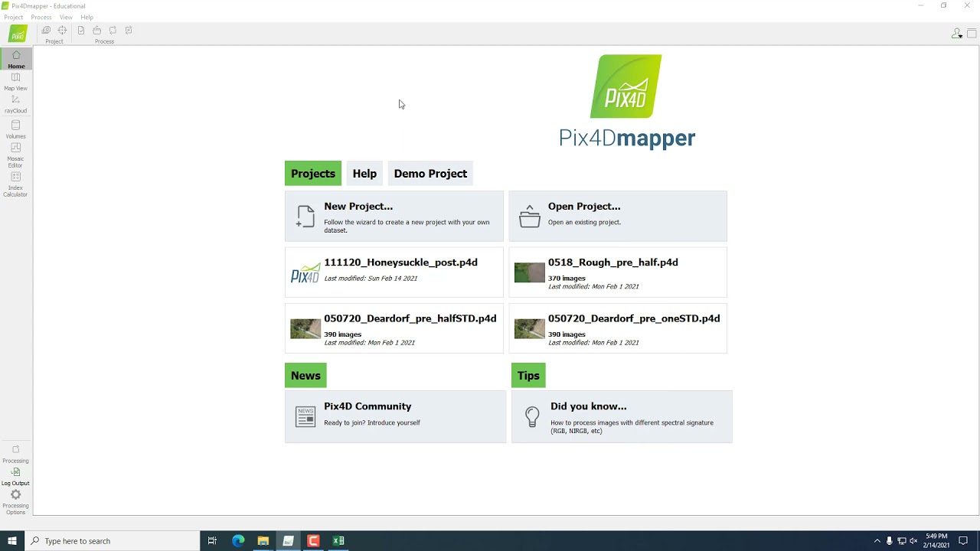Open the Project menu

[14, 17]
